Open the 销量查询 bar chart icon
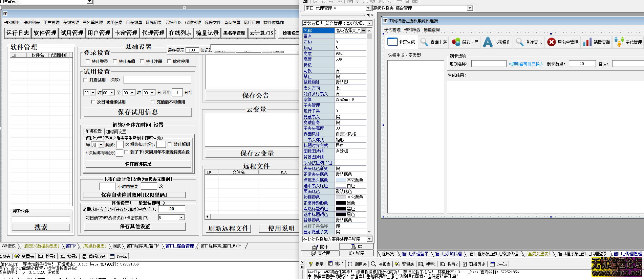Screen dimensions: 644x279 [x=587, y=42]
